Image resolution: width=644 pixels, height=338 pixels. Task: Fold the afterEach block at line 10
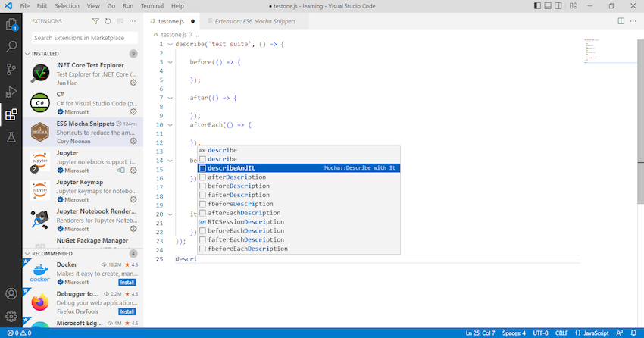(170, 125)
